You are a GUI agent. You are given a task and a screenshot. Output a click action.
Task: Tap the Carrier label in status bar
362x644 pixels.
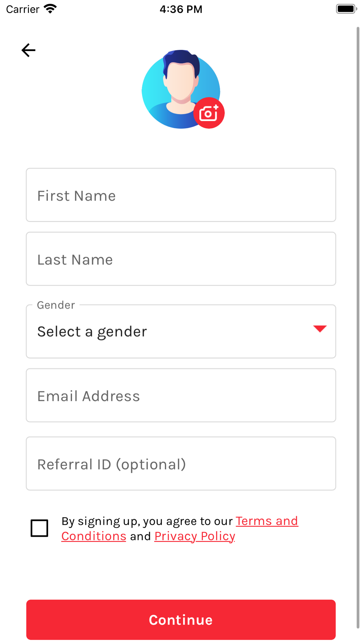pyautogui.click(x=22, y=9)
